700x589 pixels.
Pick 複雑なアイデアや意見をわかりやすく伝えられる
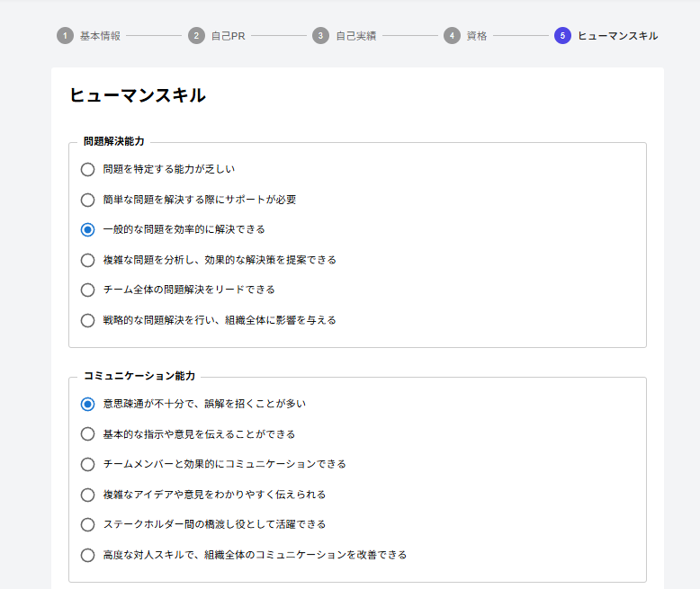coord(87,495)
